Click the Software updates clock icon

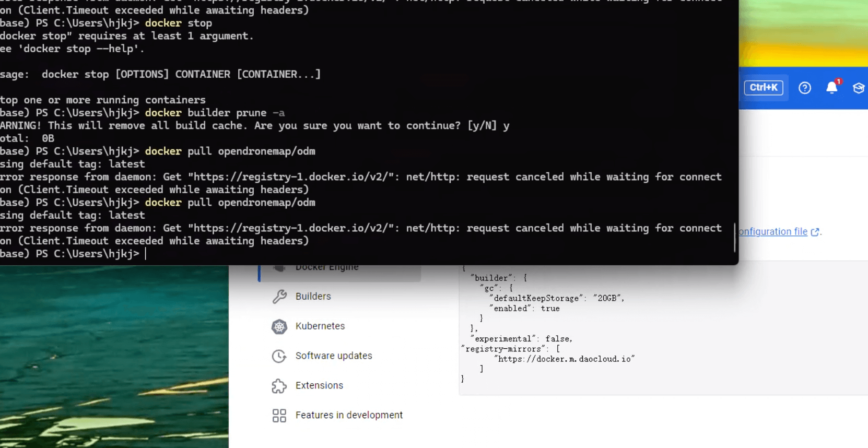(279, 356)
